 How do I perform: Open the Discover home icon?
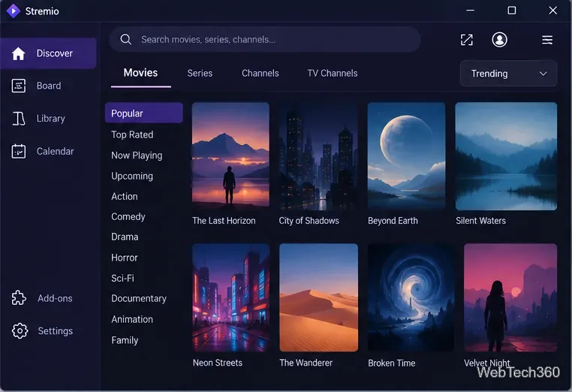(18, 53)
